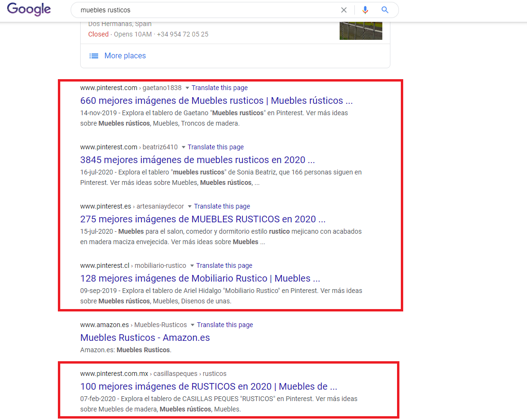Open the More places link

pyautogui.click(x=125, y=56)
